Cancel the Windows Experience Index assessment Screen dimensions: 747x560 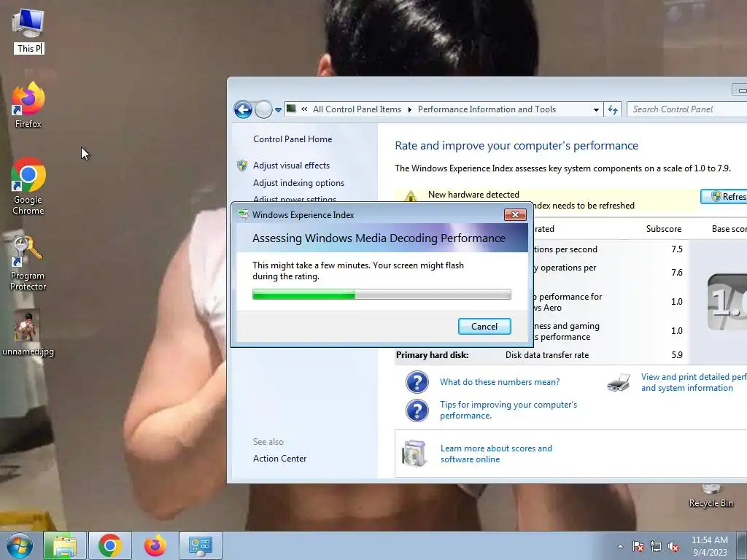click(484, 326)
